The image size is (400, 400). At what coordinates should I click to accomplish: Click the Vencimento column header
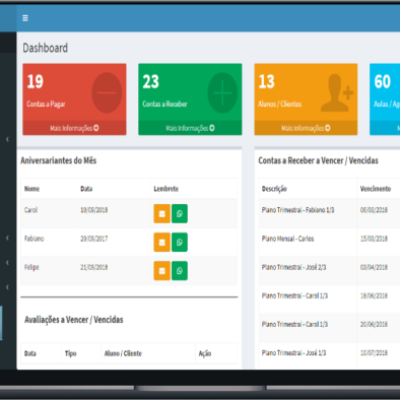pyautogui.click(x=375, y=189)
